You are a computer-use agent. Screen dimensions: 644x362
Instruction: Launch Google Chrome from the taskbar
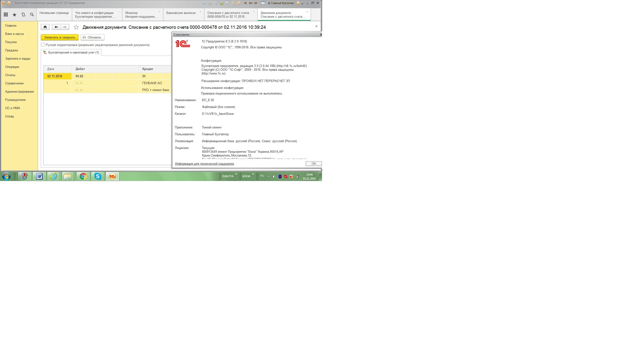tap(83, 177)
